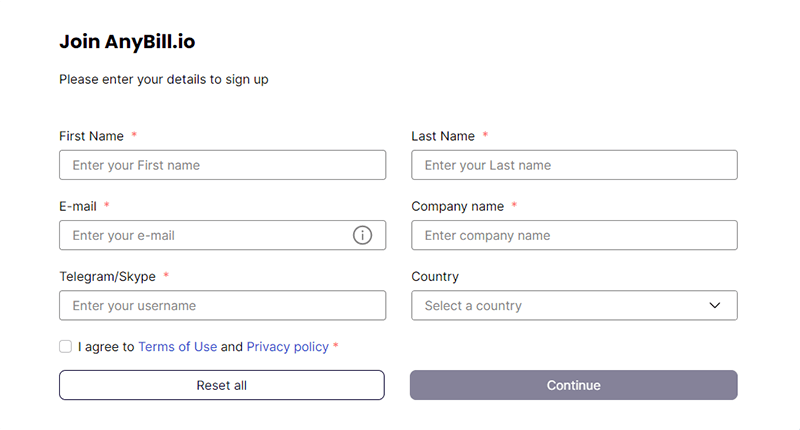
Task: Select the 'Enter your username' input field
Action: (222, 306)
